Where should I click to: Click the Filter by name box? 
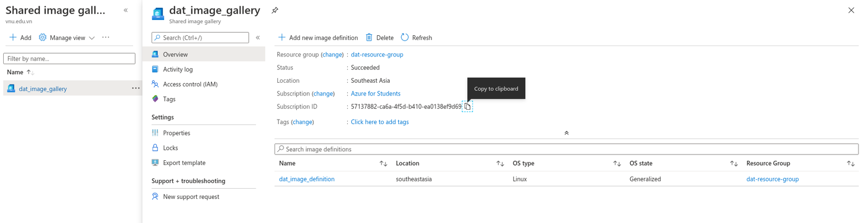click(69, 59)
